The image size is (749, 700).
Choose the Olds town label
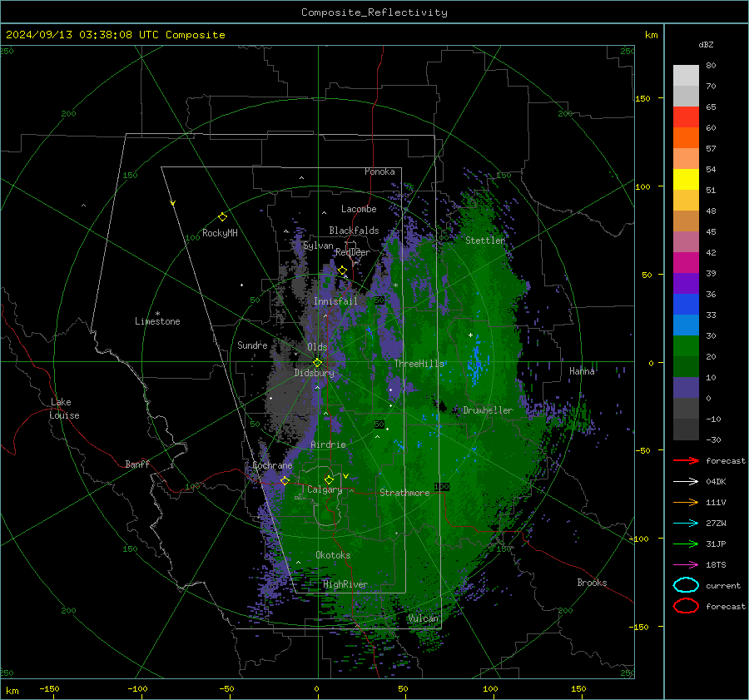[317, 347]
